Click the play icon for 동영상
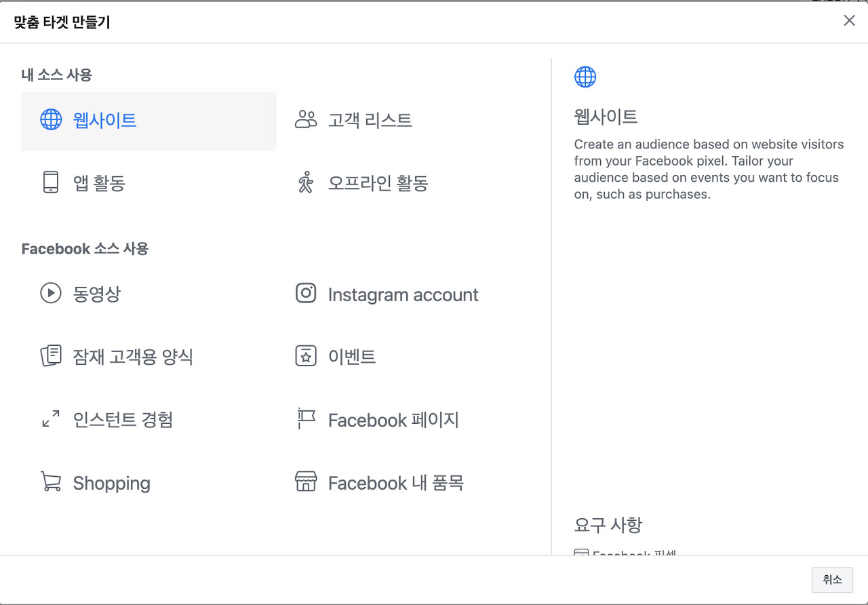Viewport: 868px width, 605px height. point(51,294)
